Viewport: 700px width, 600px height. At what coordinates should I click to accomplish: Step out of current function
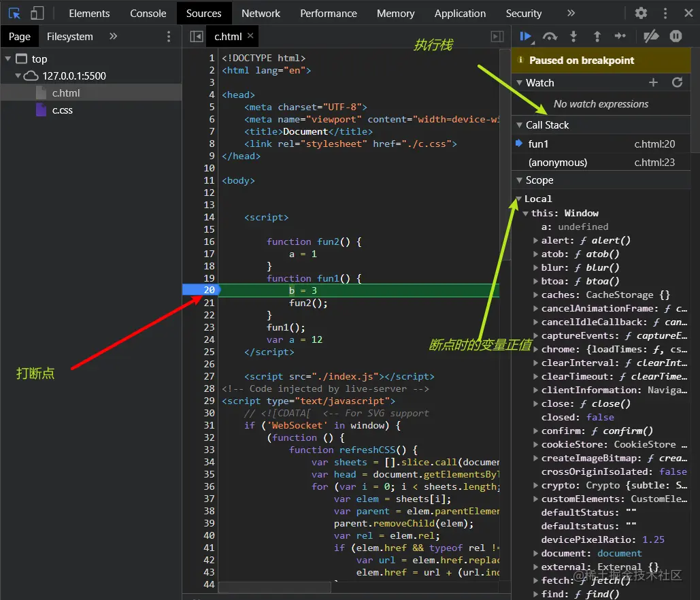coord(597,37)
